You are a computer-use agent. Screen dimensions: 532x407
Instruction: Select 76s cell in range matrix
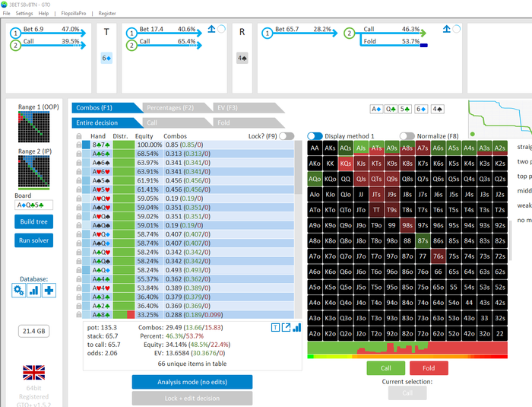tap(438, 256)
